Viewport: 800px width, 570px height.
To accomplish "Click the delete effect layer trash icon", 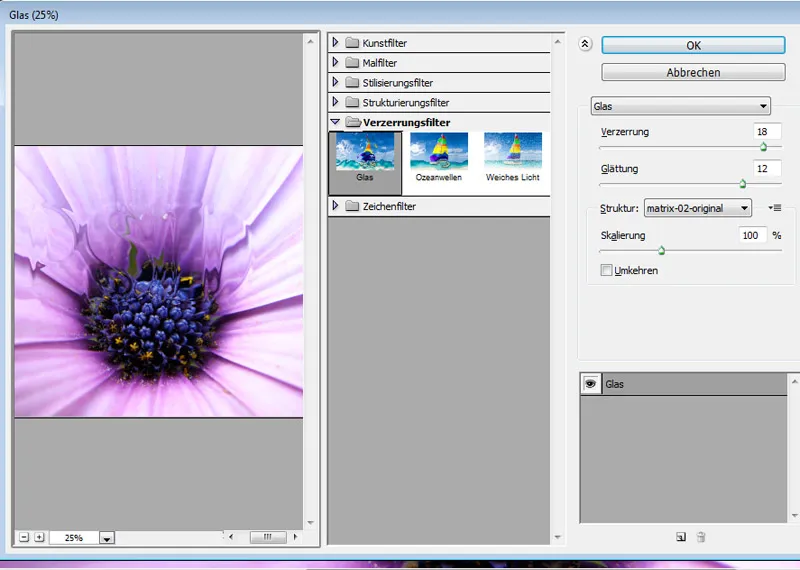I will 701,537.
